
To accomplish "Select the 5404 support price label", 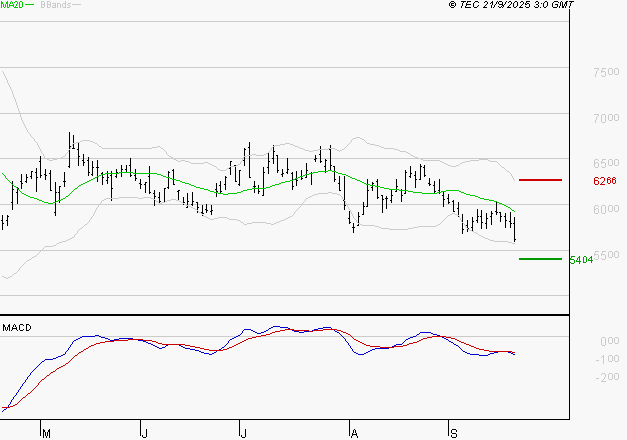I will click(580, 260).
